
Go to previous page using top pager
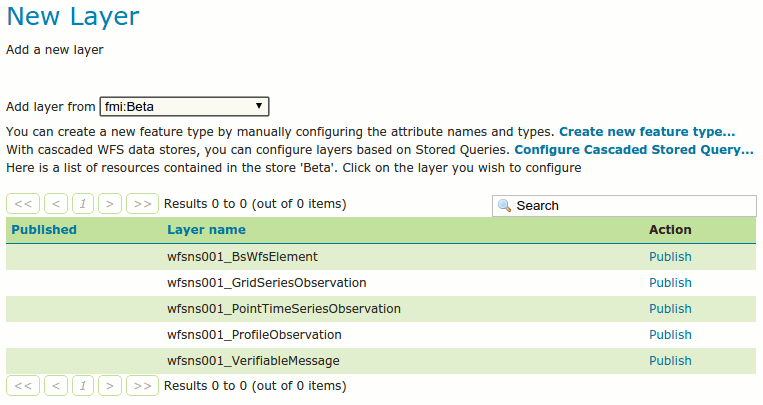56,204
